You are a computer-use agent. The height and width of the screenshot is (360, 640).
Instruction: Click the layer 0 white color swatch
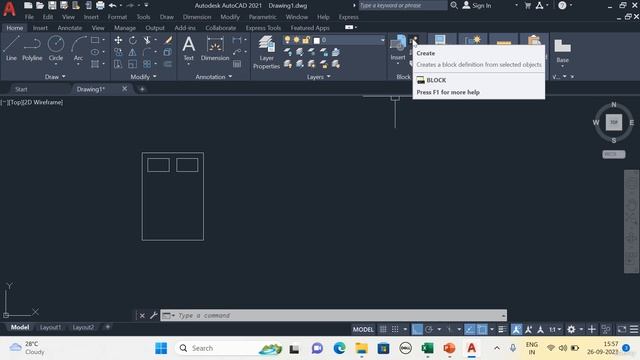(316, 40)
